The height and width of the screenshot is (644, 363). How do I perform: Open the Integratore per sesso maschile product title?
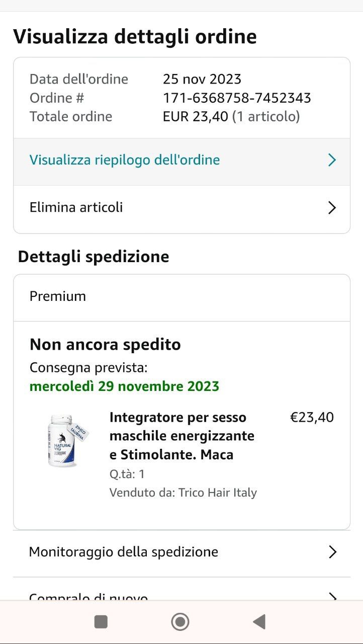[182, 436]
